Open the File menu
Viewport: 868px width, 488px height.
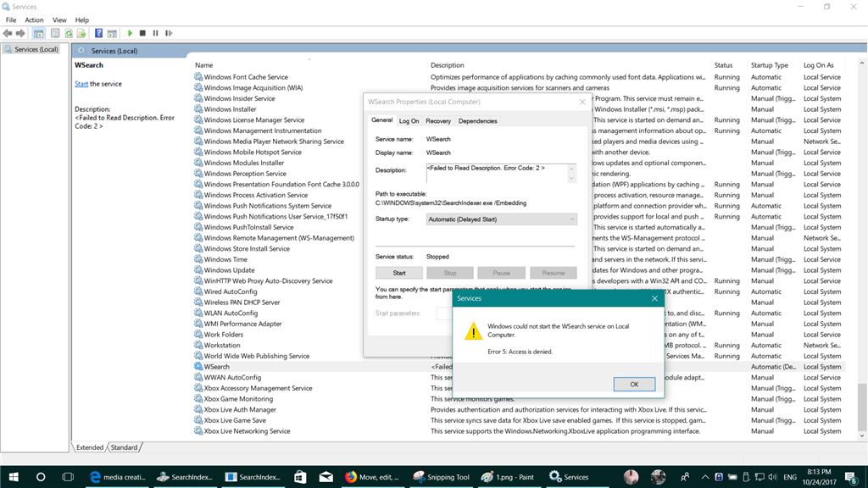[10, 20]
